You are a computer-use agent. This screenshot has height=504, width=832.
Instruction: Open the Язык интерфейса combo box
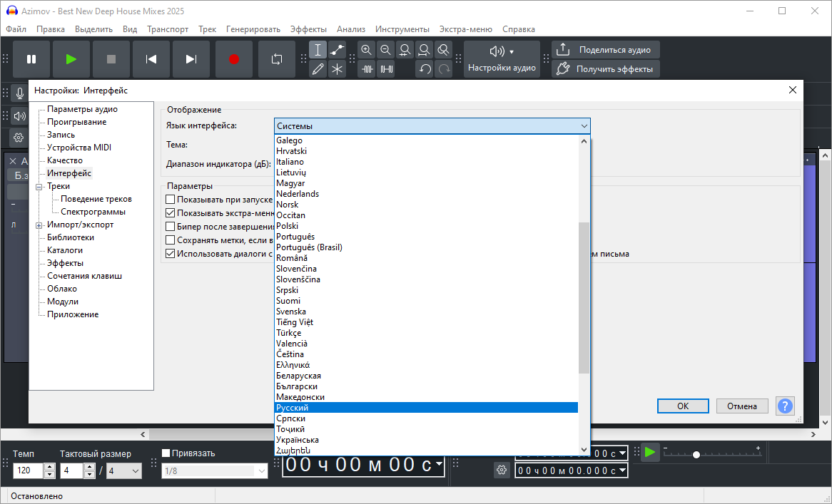point(432,126)
